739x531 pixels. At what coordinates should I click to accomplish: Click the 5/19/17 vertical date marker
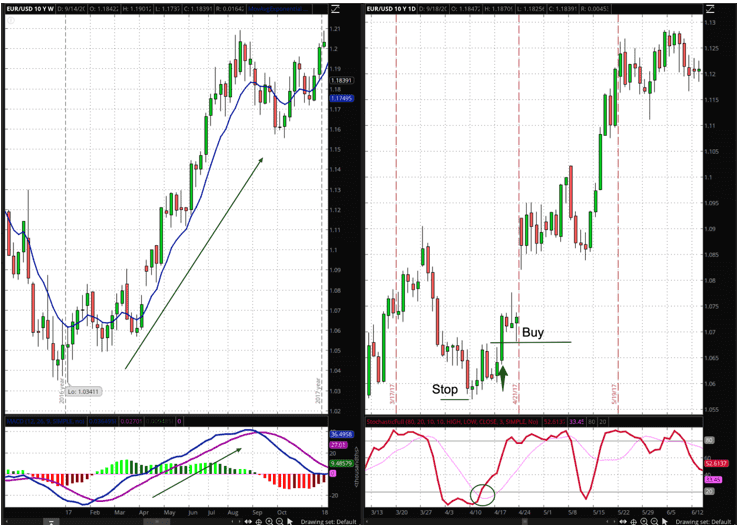point(615,393)
